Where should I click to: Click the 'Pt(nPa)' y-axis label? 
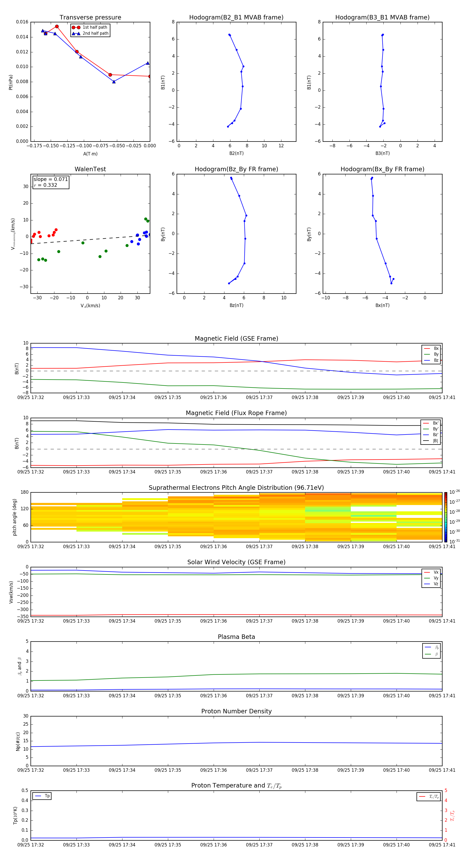coord(11,82)
